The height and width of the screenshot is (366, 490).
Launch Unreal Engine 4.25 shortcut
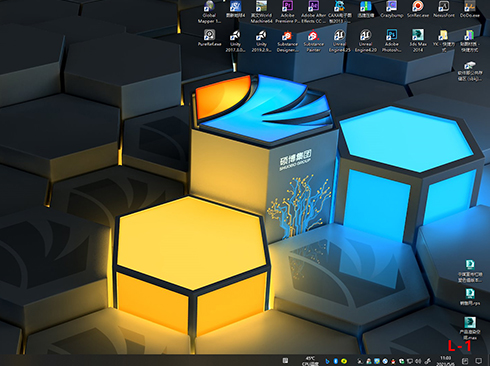pyautogui.click(x=339, y=41)
